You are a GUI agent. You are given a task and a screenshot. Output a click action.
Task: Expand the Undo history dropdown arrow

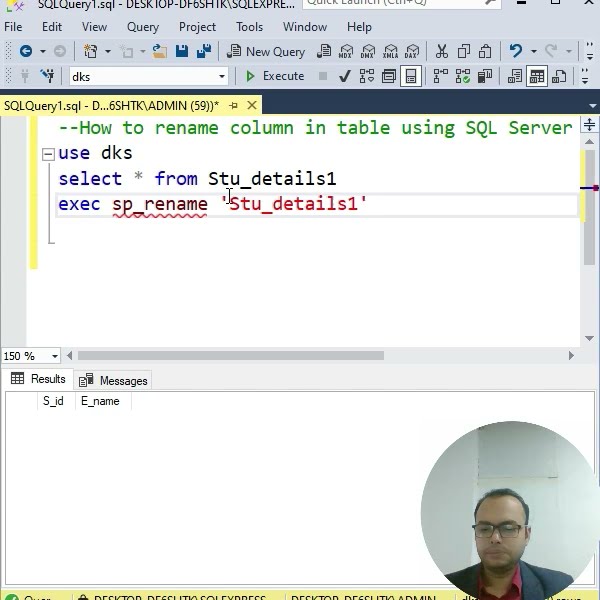pyautogui.click(x=533, y=51)
